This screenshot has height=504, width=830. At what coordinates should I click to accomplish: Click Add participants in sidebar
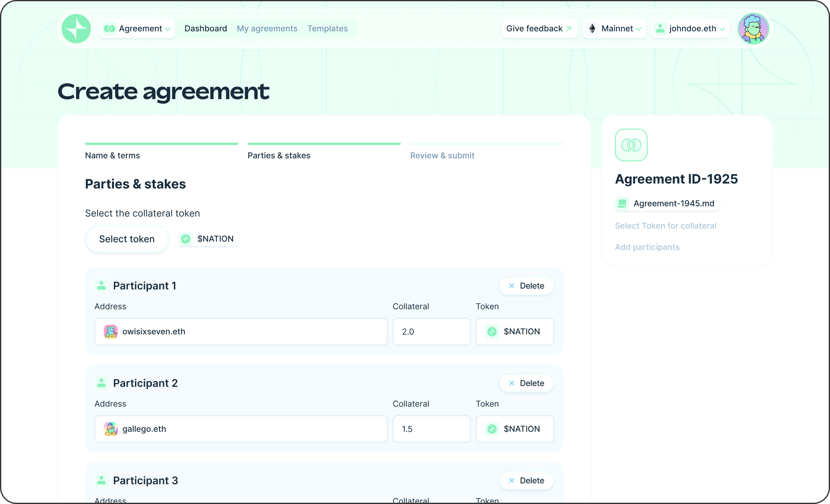coord(647,247)
